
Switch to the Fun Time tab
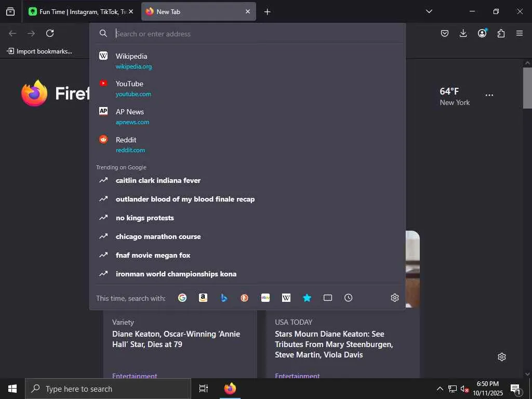[x=82, y=11]
